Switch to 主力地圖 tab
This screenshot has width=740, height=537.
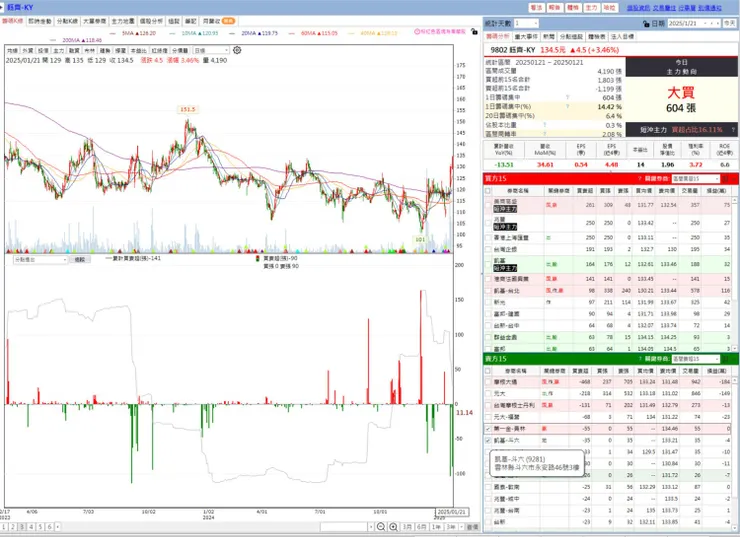tap(123, 21)
